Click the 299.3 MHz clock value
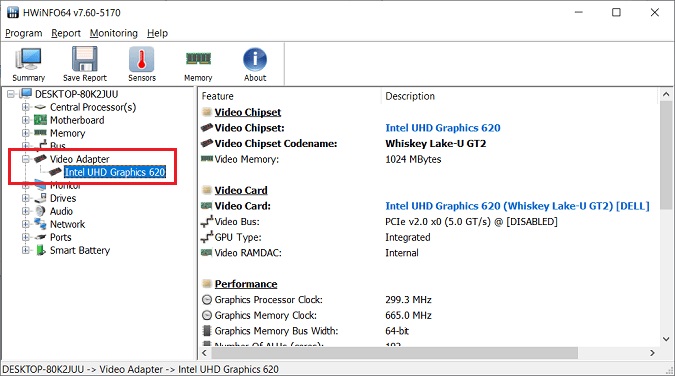Screen dimensions: 675x376 pos(409,299)
